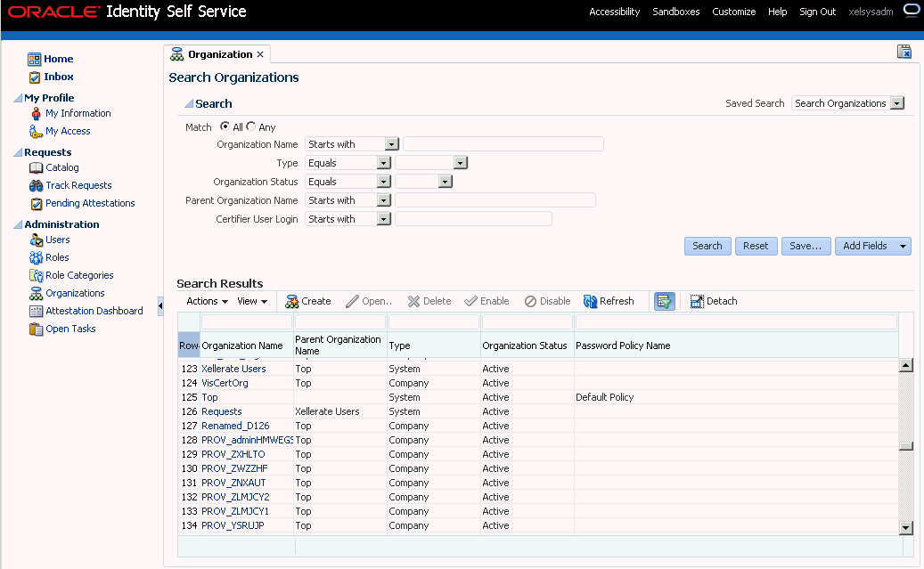Click the results scrollbar up arrow
The image size is (924, 569).
906,366
